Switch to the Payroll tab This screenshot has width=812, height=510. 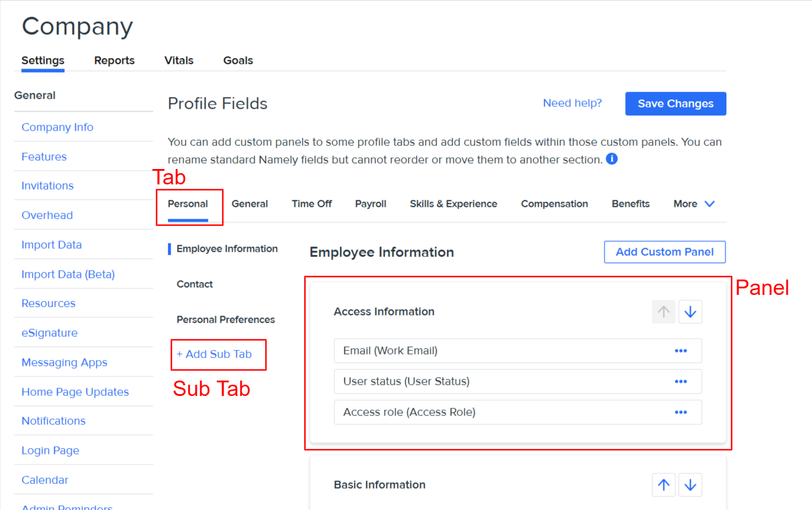pos(371,204)
